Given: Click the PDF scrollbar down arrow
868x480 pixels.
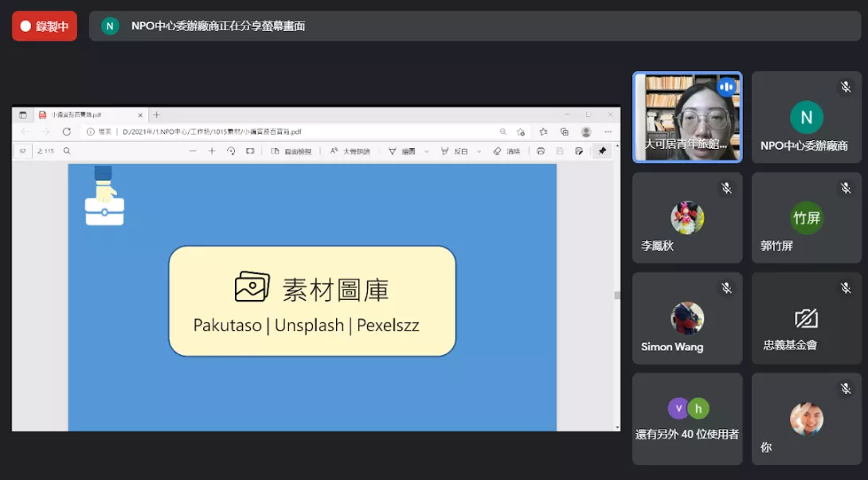Looking at the screenshot, I should (x=617, y=427).
